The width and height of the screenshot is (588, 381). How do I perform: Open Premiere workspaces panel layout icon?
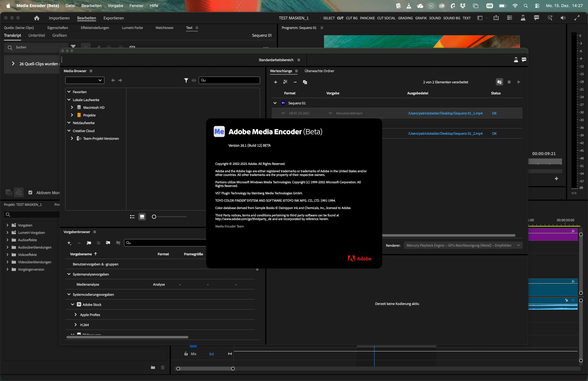pyautogui.click(x=480, y=18)
